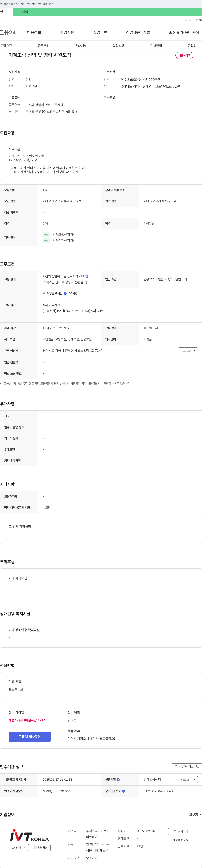
Task: Open 지도 보기 for 김해고용센터
Action: pos(187,780)
